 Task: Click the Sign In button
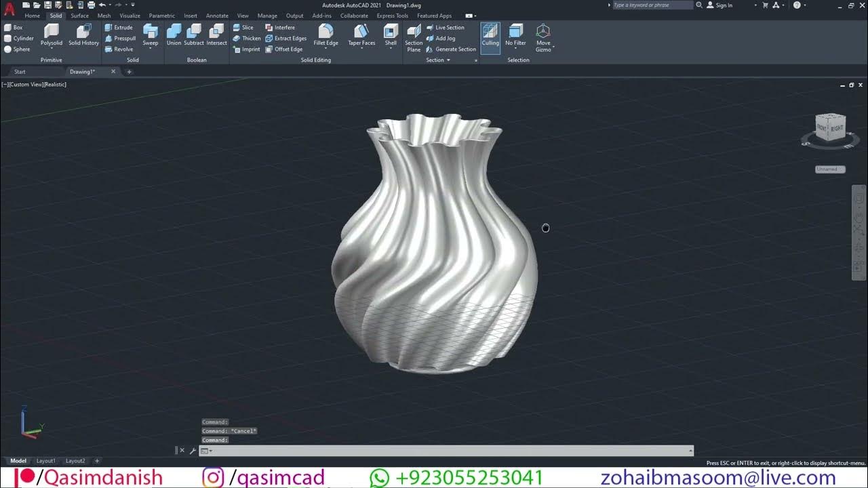pos(724,5)
